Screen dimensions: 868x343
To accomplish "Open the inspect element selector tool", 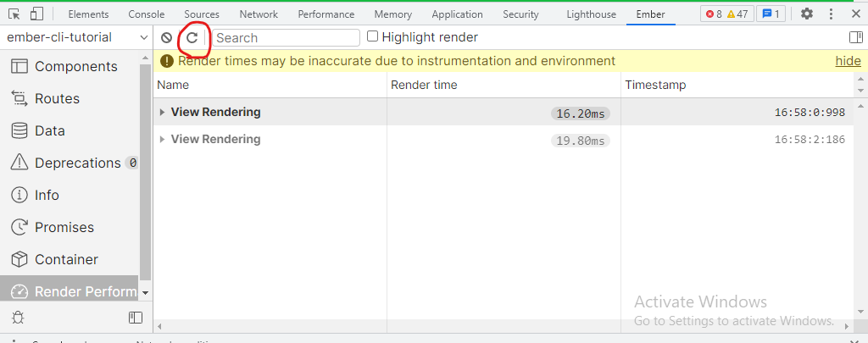I will pos(14,14).
